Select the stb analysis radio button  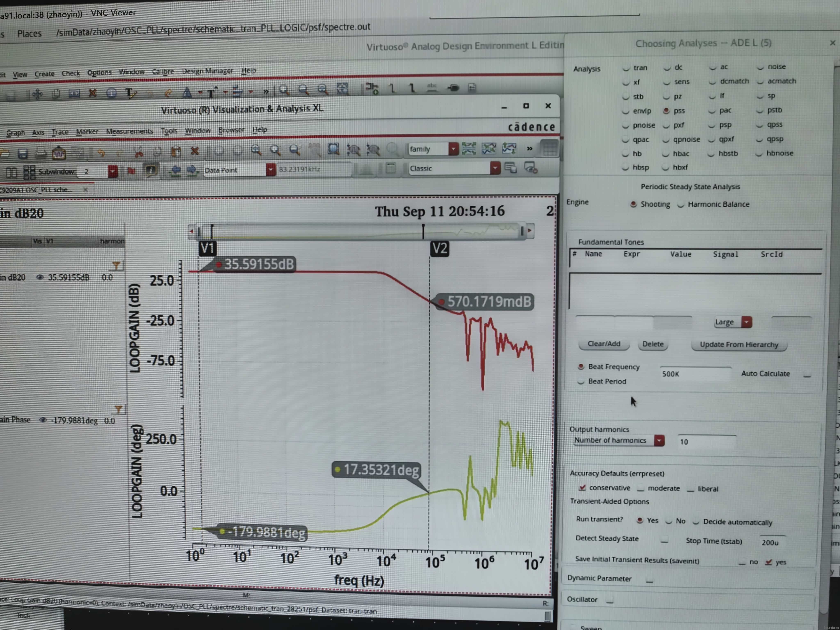(x=625, y=97)
